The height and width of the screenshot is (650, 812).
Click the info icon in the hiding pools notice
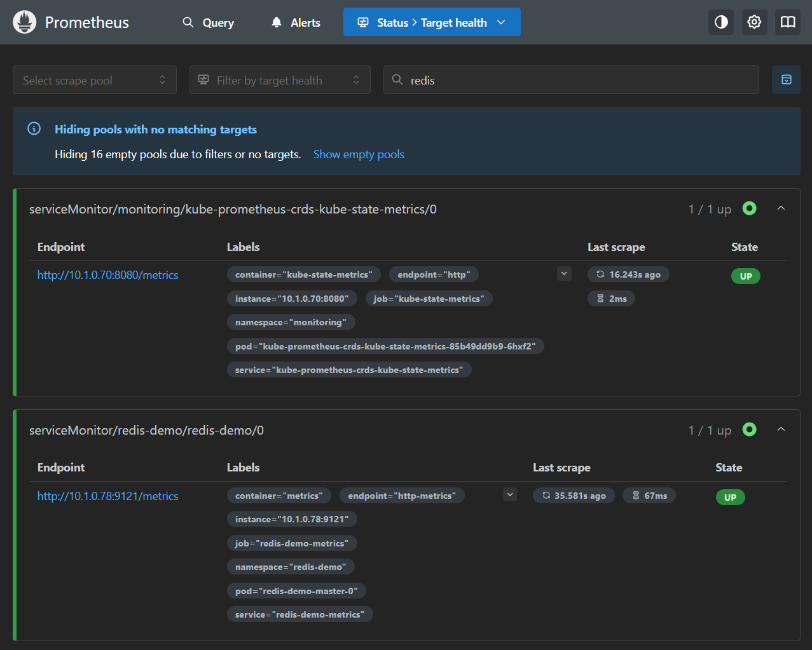(34, 129)
